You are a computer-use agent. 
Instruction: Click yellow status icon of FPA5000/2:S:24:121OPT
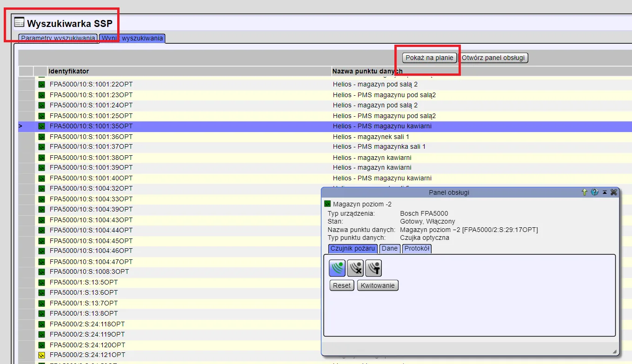click(41, 355)
